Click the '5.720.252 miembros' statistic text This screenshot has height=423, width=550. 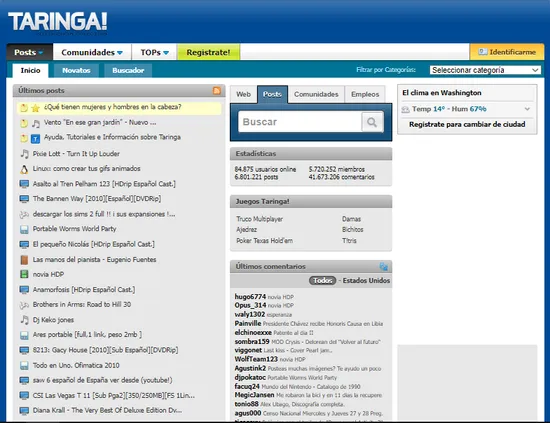337,169
